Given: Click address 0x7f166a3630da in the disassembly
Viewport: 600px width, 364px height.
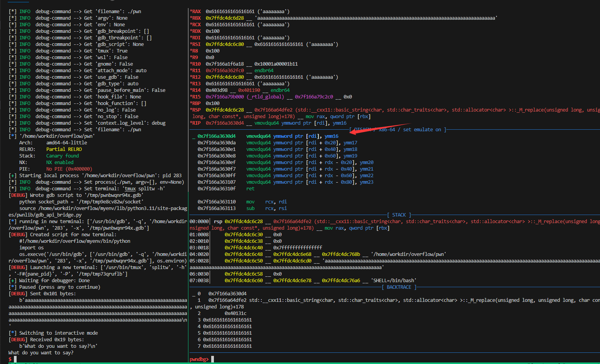Looking at the screenshot, I should pos(217,143).
